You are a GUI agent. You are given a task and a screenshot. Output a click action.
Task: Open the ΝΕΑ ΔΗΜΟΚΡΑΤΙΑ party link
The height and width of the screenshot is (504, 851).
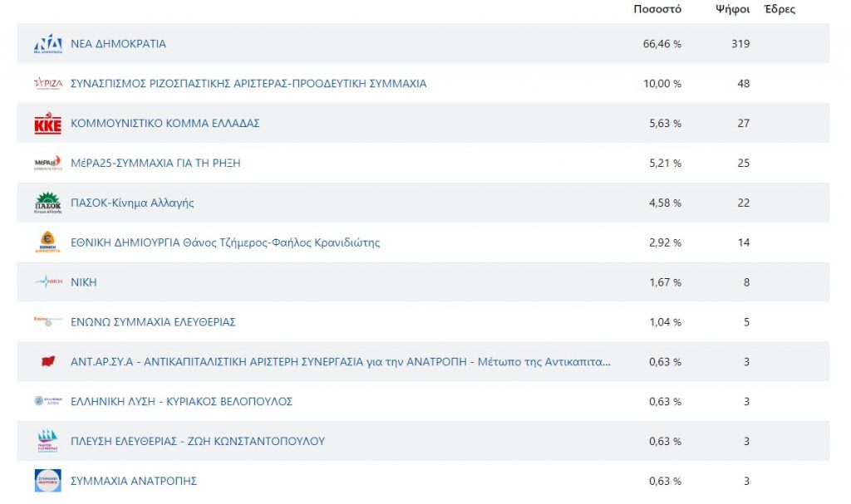[118, 44]
